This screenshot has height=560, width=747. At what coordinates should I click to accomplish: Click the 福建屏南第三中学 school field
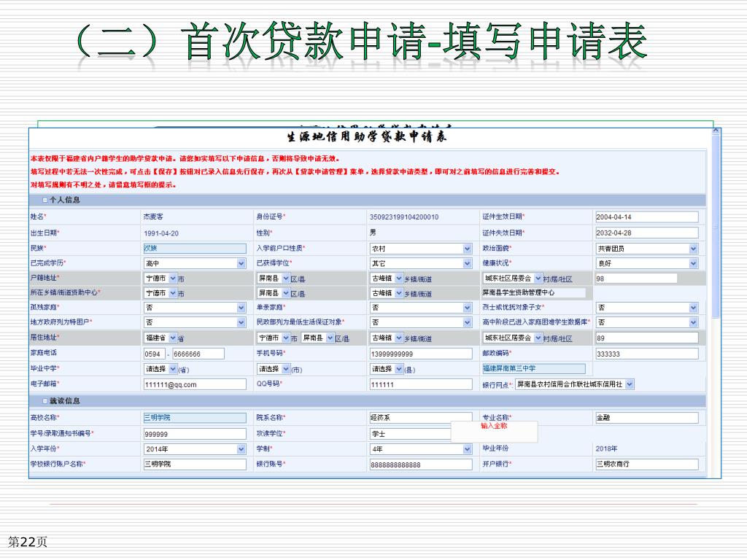[533, 368]
